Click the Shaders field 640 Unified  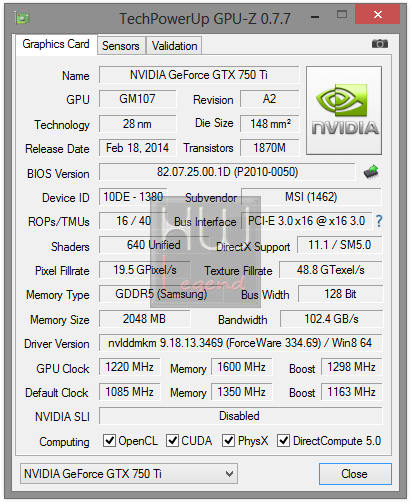coord(154,245)
